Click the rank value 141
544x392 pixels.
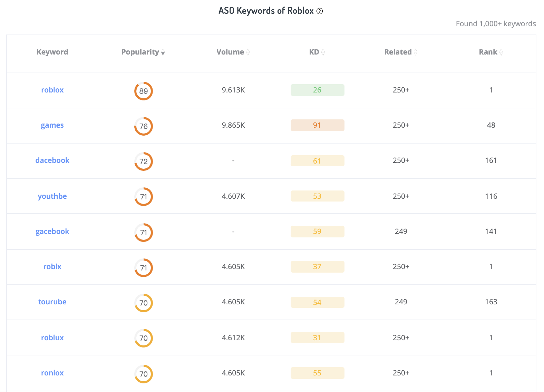[491, 232]
